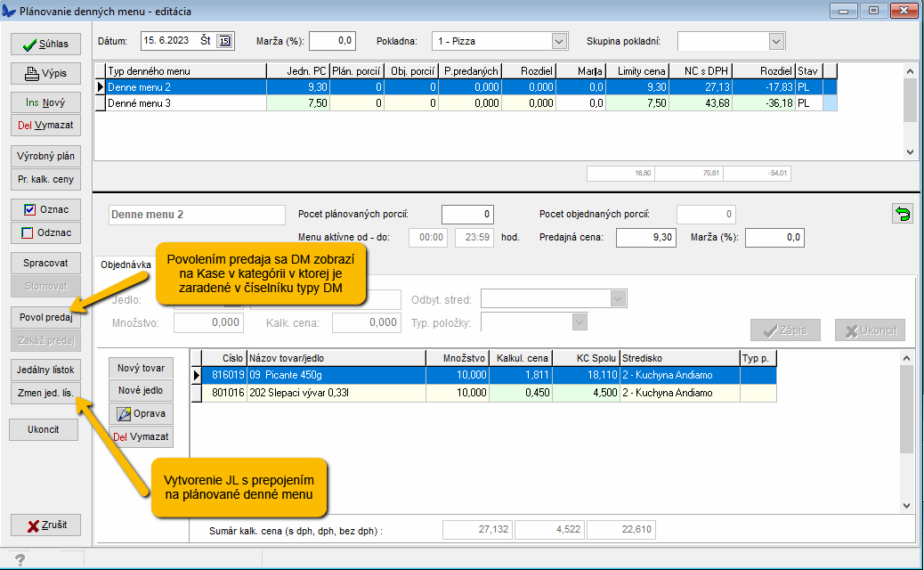Click the Jedálny lístok button

(45, 369)
